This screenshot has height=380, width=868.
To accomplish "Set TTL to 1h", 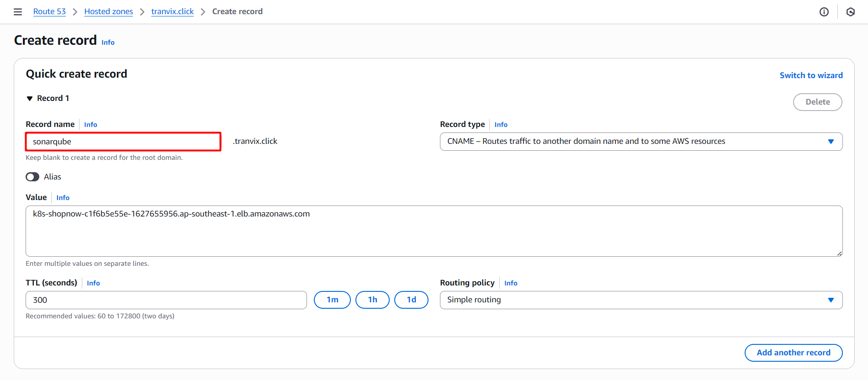I will [372, 300].
